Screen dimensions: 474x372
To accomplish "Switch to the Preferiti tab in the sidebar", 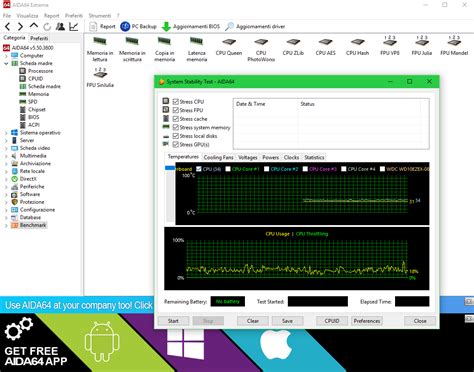I will (x=39, y=38).
